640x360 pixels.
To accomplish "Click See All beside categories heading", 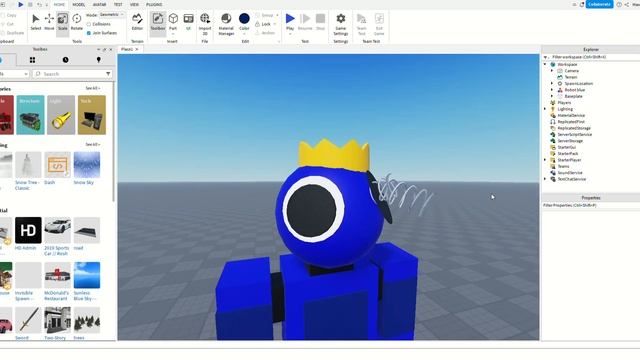I will pyautogui.click(x=92, y=88).
